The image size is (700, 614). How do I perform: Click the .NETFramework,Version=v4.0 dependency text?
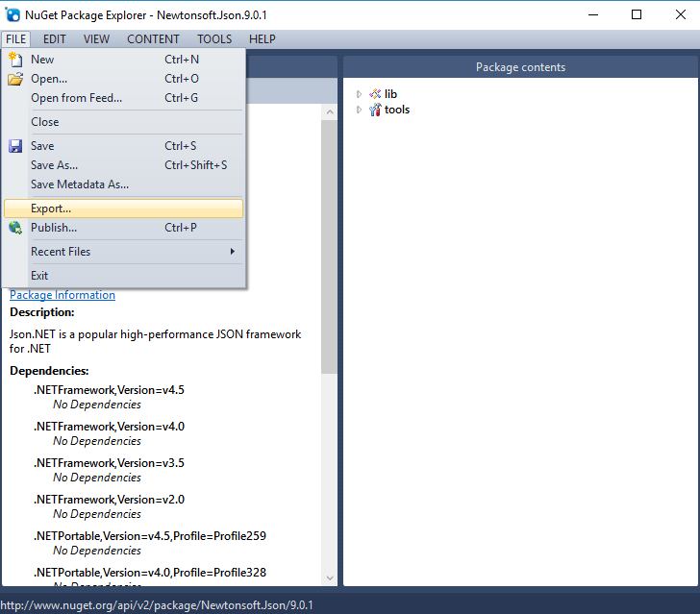(x=109, y=427)
